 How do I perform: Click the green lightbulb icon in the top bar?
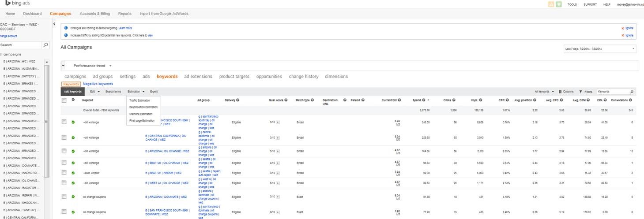click(559, 4)
